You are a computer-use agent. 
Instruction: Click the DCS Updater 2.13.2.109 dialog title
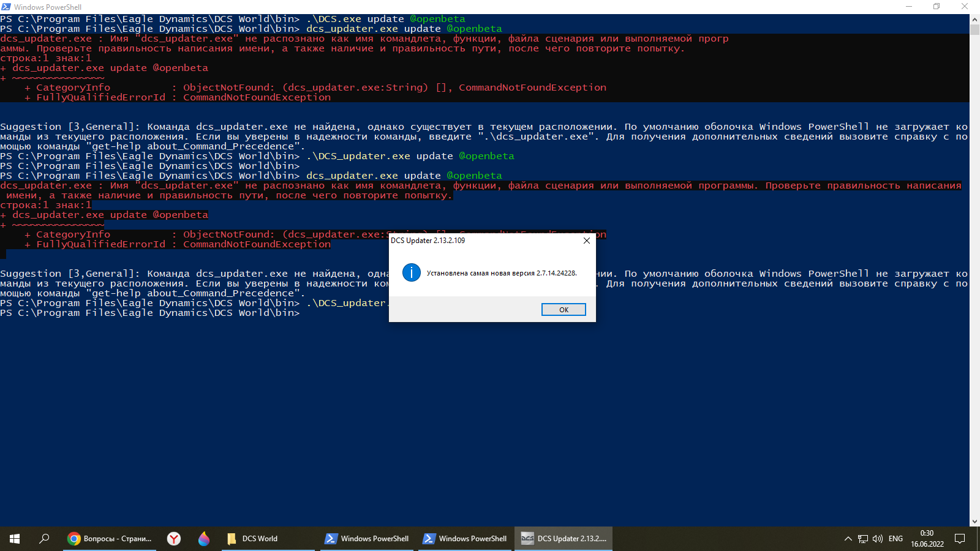tap(428, 241)
